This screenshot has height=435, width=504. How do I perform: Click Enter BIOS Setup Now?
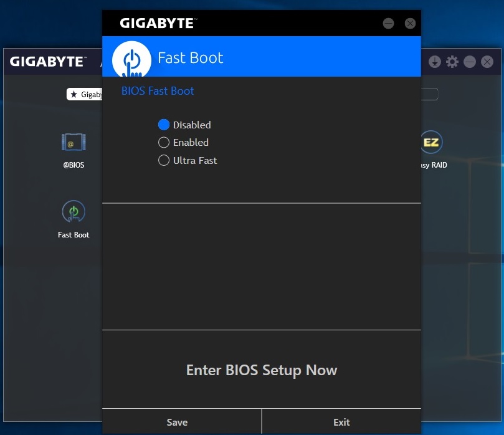click(x=262, y=370)
